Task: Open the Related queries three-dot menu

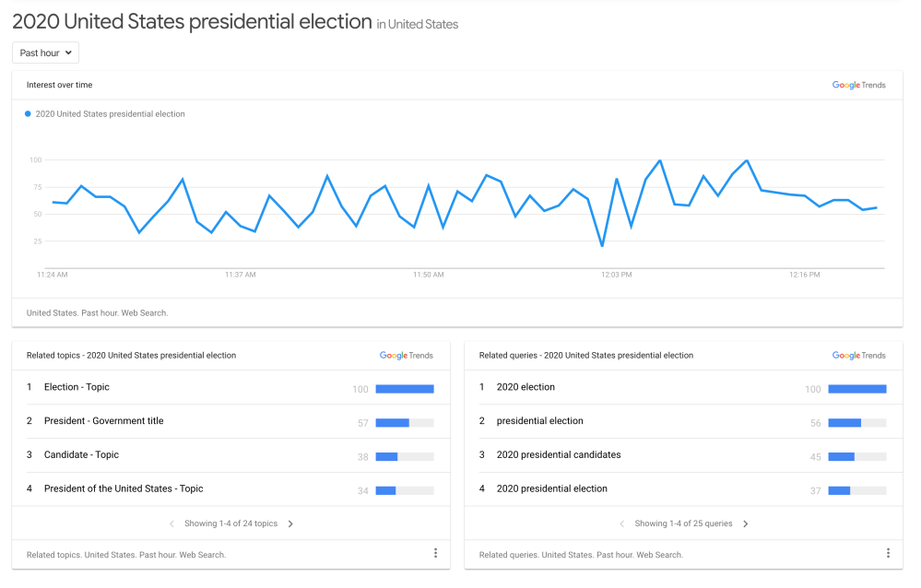Action: click(x=888, y=553)
